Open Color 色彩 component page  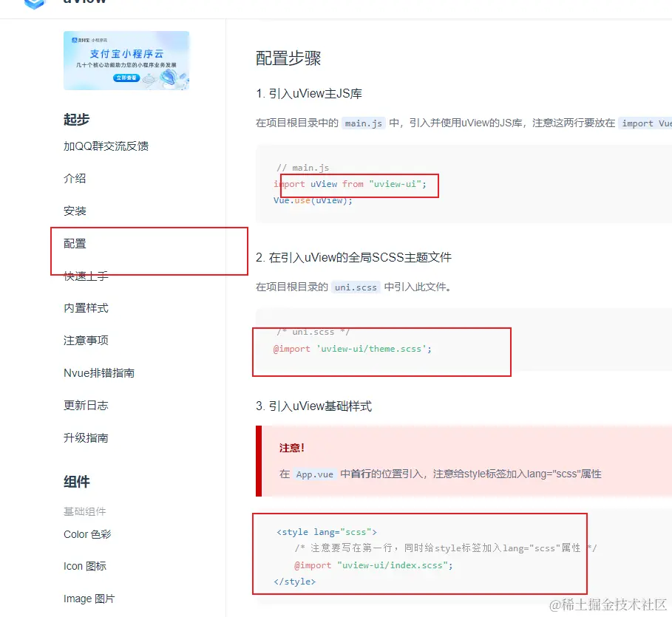(x=87, y=534)
